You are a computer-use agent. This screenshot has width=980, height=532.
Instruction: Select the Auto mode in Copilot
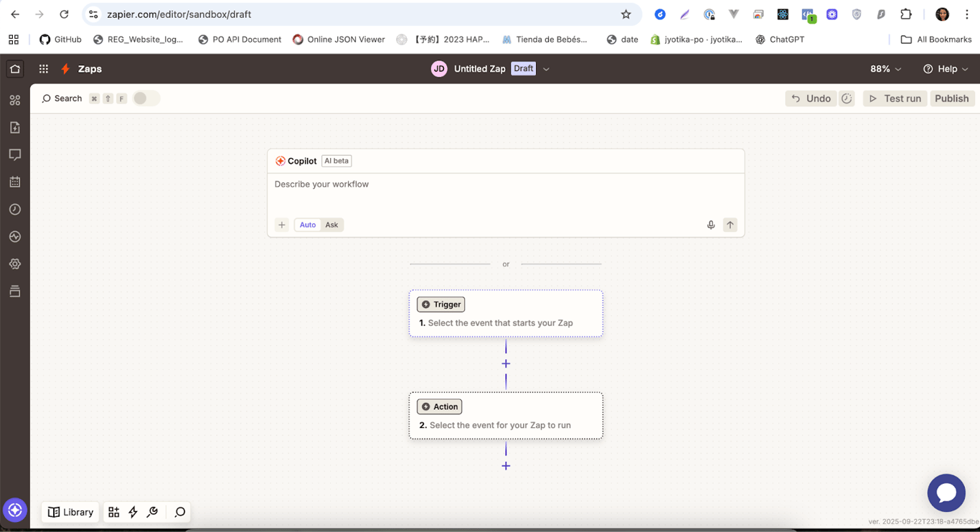pos(308,225)
